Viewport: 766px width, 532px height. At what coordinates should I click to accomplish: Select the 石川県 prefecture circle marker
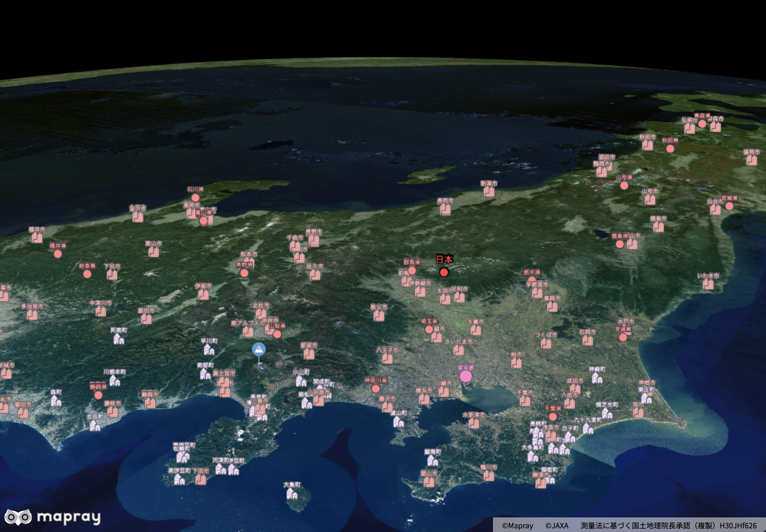pos(195,198)
